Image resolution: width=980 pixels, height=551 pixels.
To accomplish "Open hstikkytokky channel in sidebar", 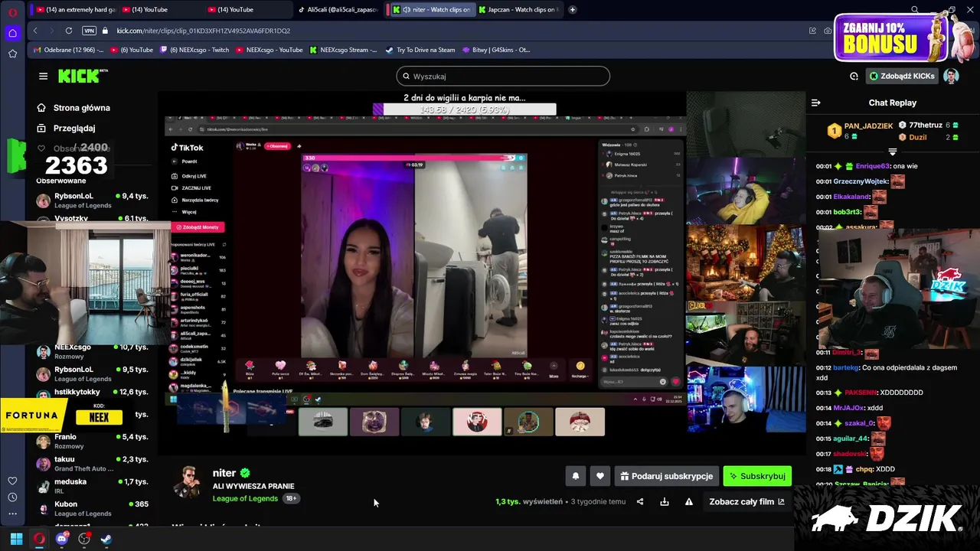I will (x=92, y=392).
